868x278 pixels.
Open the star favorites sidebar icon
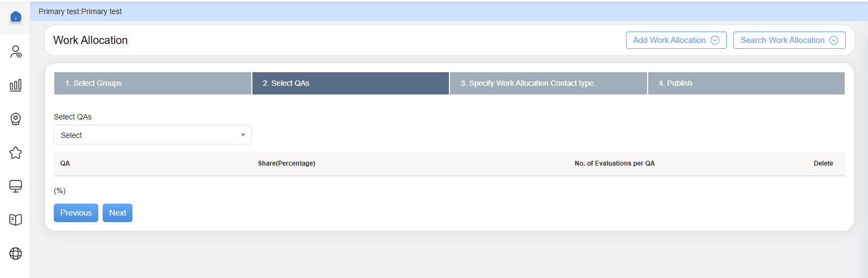16,153
